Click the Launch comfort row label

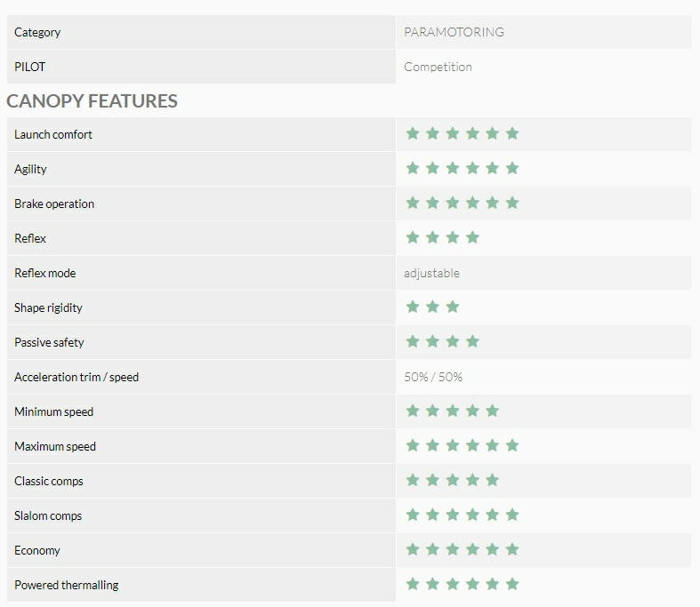53,135
